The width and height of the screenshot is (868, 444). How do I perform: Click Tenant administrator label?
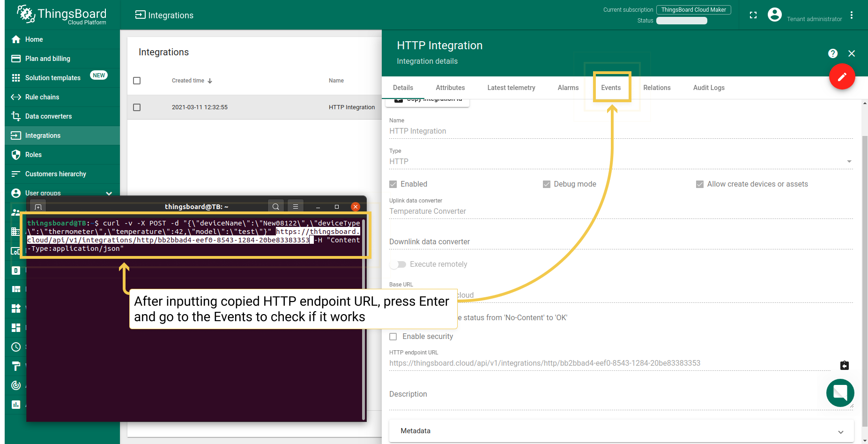[814, 19]
